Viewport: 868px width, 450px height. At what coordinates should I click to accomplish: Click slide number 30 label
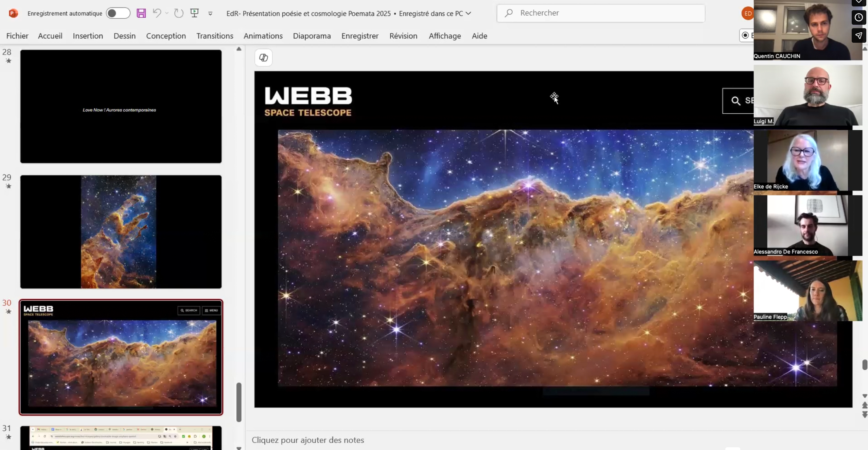point(7,303)
